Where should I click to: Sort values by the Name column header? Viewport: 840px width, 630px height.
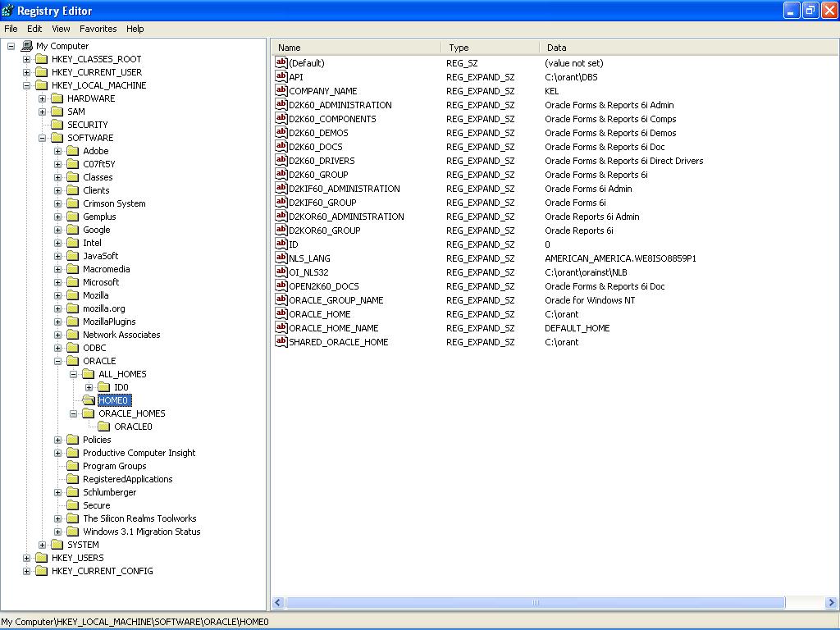coord(358,48)
